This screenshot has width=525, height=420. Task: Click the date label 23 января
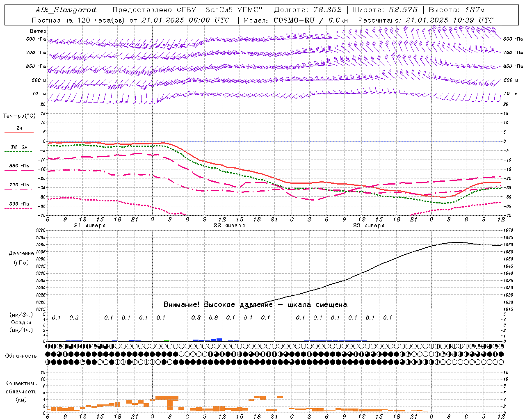pos(368,226)
